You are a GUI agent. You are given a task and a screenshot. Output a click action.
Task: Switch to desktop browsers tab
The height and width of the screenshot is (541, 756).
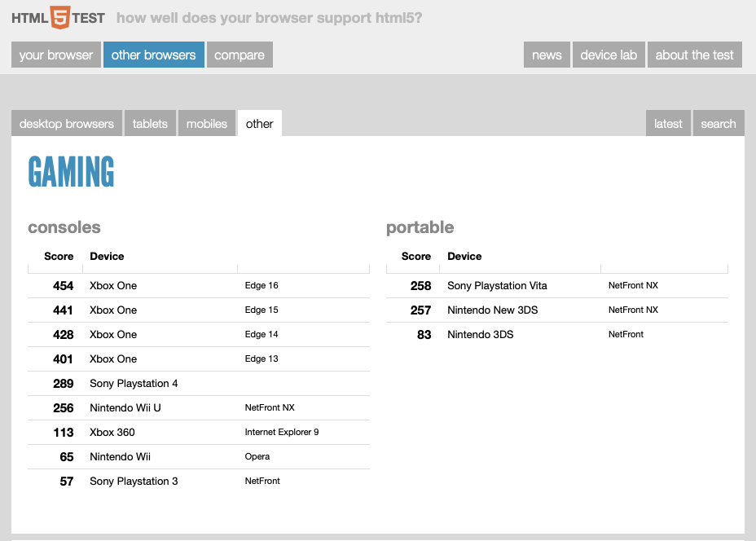67,124
